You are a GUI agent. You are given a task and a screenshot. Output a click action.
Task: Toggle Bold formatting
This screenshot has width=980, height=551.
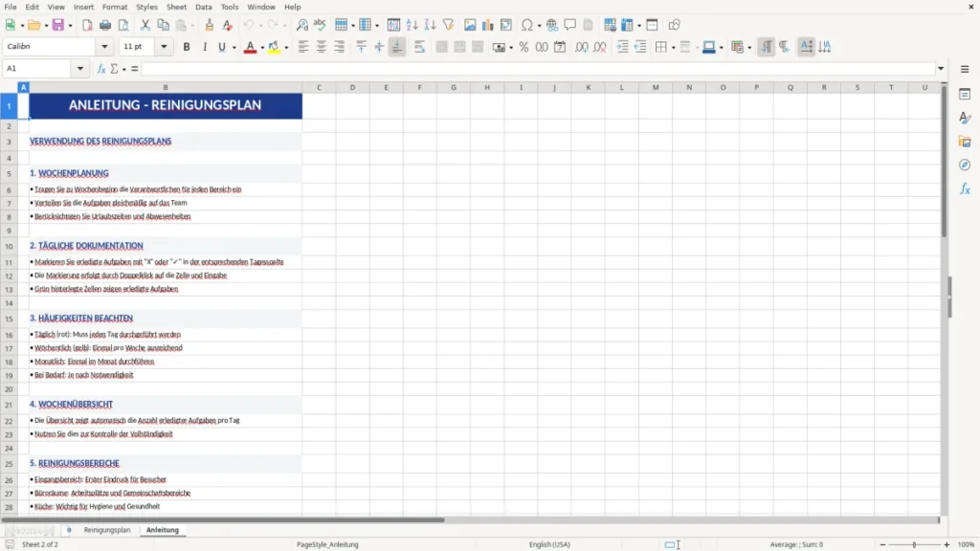tap(187, 47)
